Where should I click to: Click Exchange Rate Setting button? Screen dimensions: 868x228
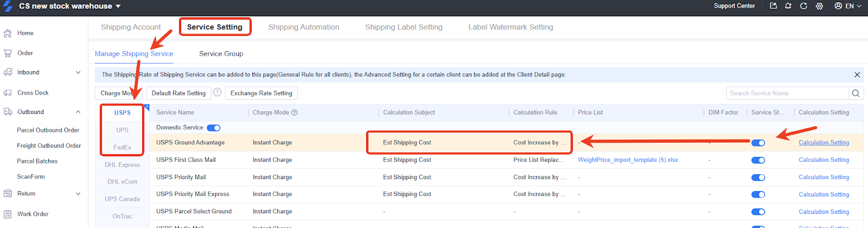[x=261, y=93]
